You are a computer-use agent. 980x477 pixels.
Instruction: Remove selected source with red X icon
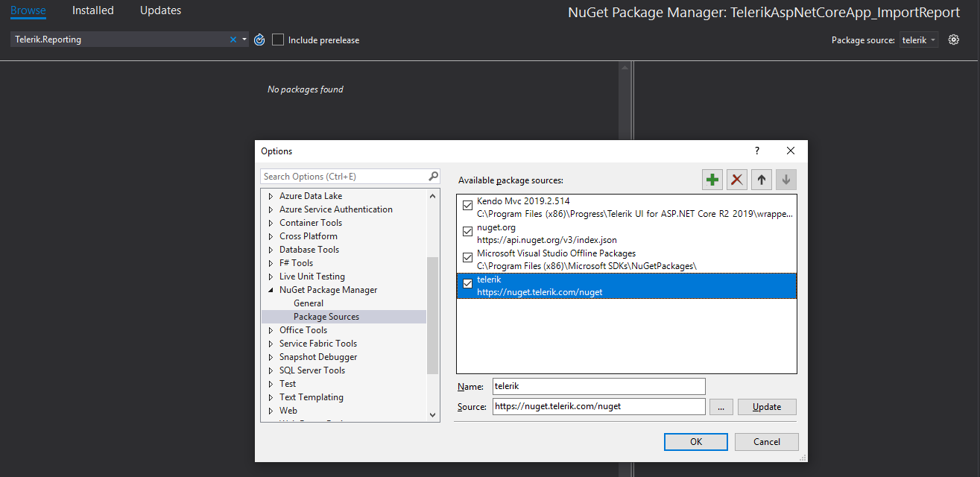(x=737, y=180)
